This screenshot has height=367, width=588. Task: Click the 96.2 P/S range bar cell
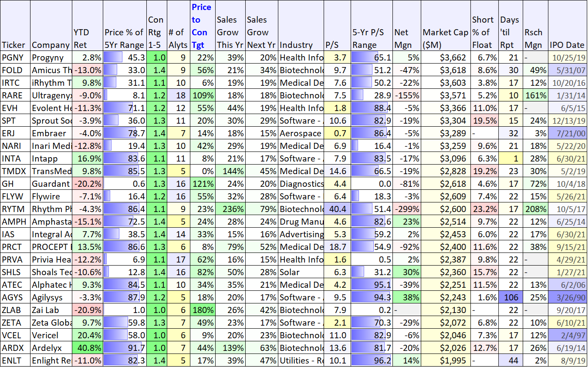point(371,360)
